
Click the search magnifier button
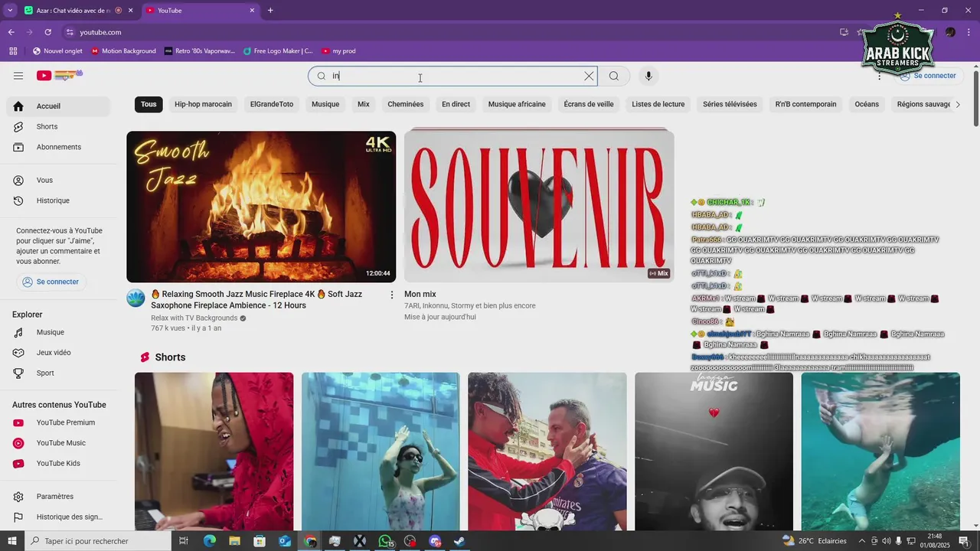coord(614,76)
